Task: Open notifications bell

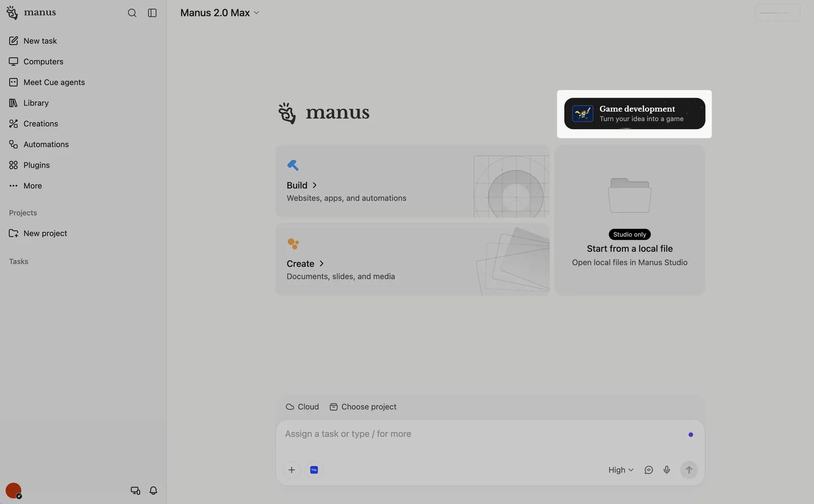Action: coord(153,491)
